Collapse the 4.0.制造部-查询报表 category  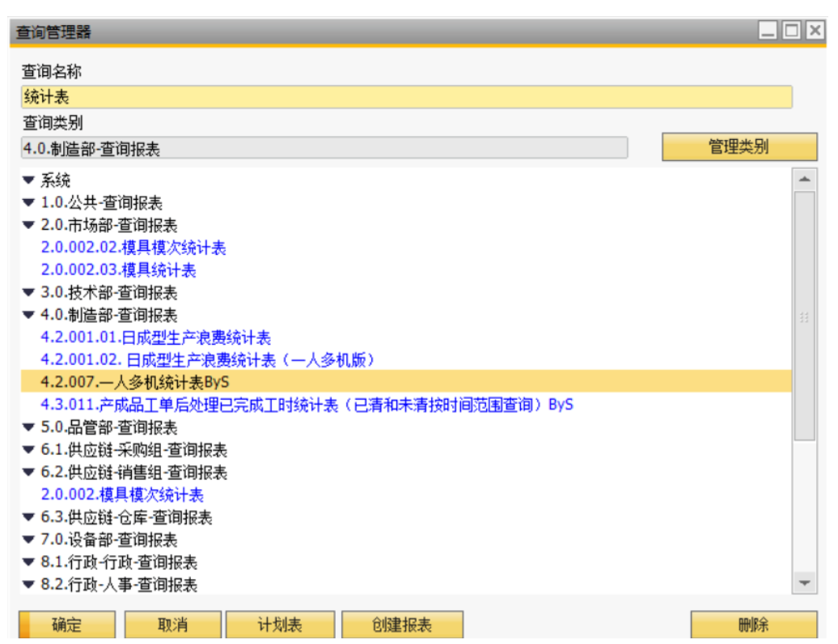[29, 316]
